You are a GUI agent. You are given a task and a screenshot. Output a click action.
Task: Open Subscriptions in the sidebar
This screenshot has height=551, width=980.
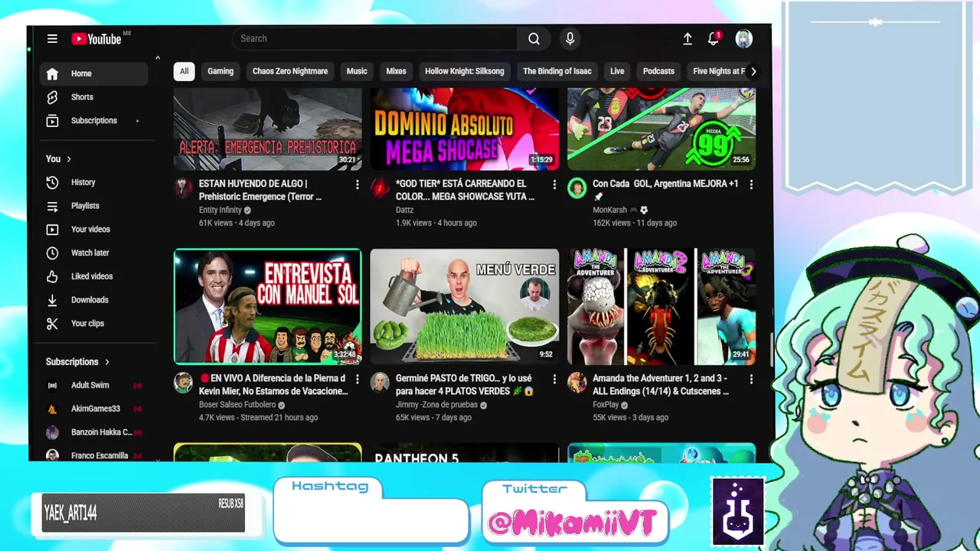[x=93, y=121]
